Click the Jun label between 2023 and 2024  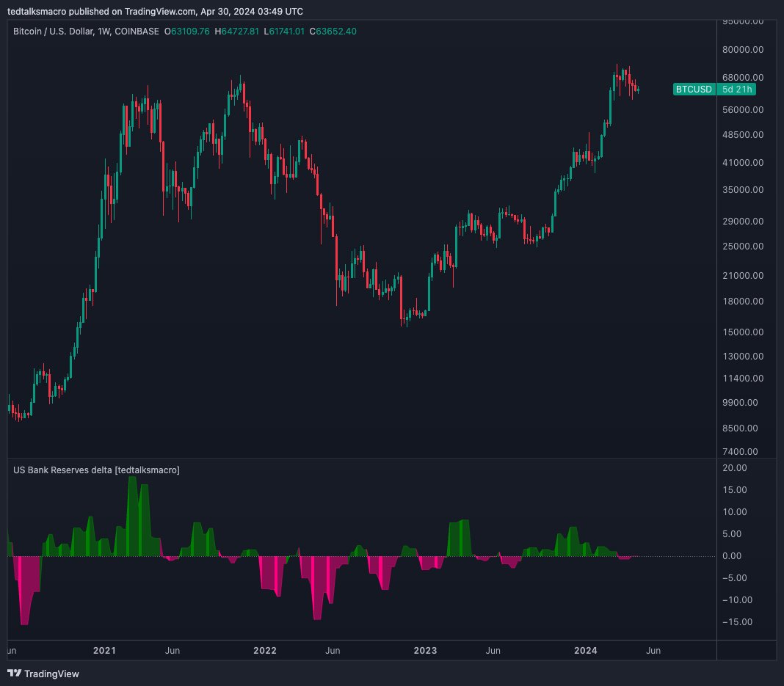point(493,651)
